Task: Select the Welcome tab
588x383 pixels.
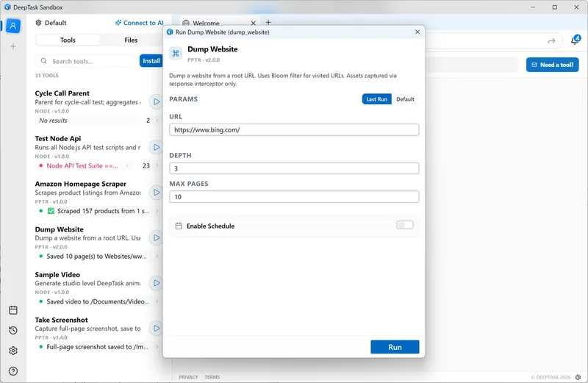Action: coord(206,24)
